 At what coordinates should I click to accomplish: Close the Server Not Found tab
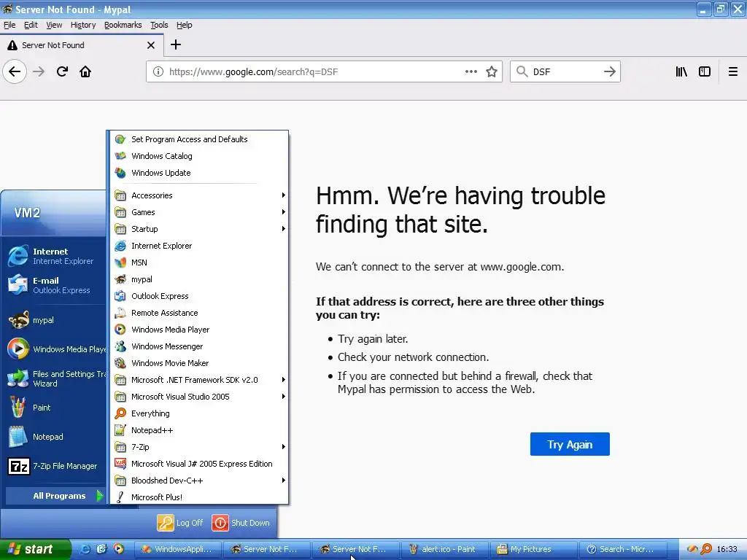(x=151, y=45)
